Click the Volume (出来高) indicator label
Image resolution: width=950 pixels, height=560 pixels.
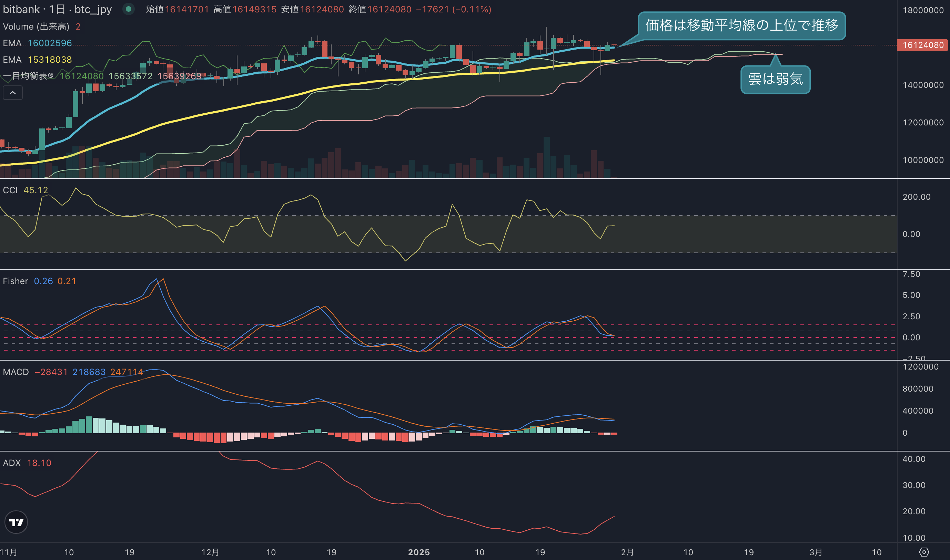tap(36, 27)
